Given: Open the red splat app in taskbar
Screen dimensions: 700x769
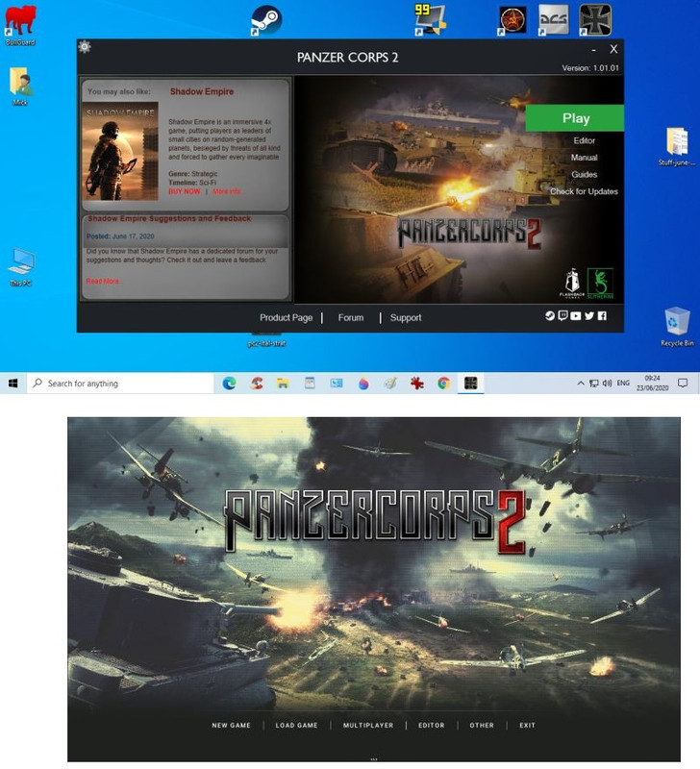Looking at the screenshot, I should point(417,384).
